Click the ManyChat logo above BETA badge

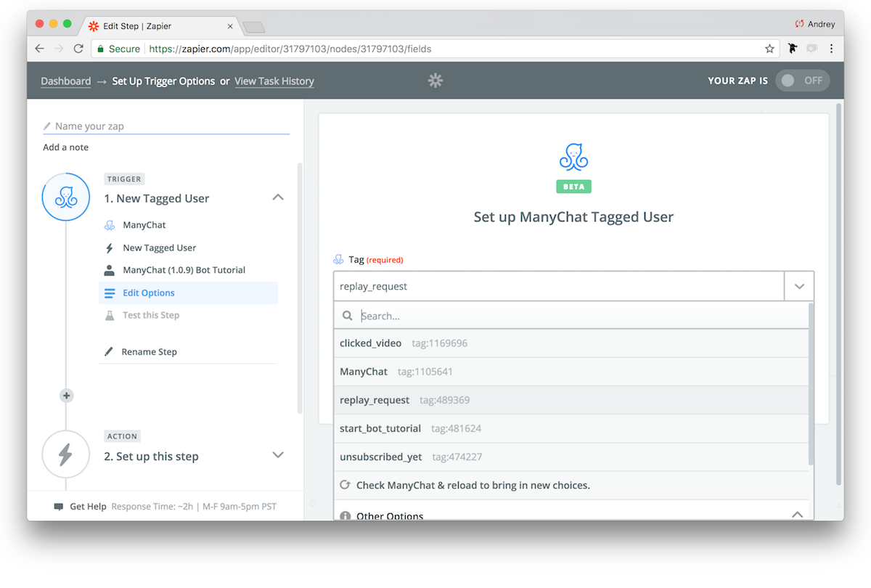[x=573, y=157]
